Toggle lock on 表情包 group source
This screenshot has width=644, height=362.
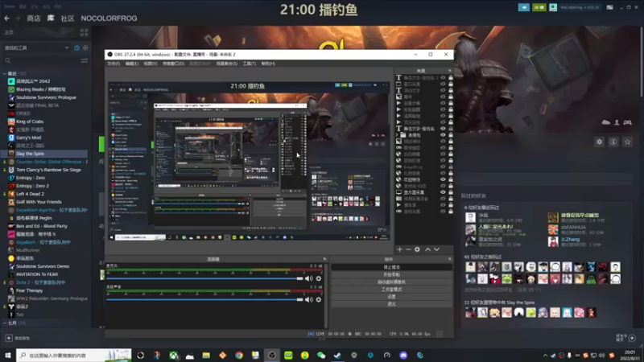[x=451, y=135]
